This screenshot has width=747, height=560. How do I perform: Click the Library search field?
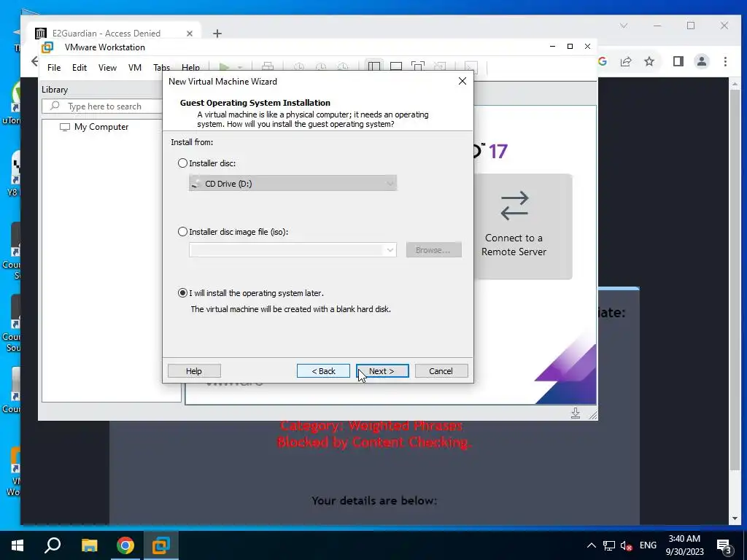click(102, 106)
